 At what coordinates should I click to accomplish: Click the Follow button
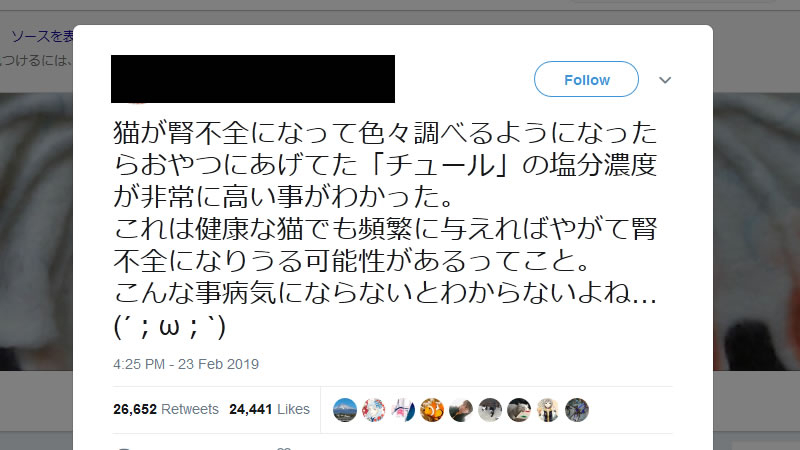coord(586,79)
